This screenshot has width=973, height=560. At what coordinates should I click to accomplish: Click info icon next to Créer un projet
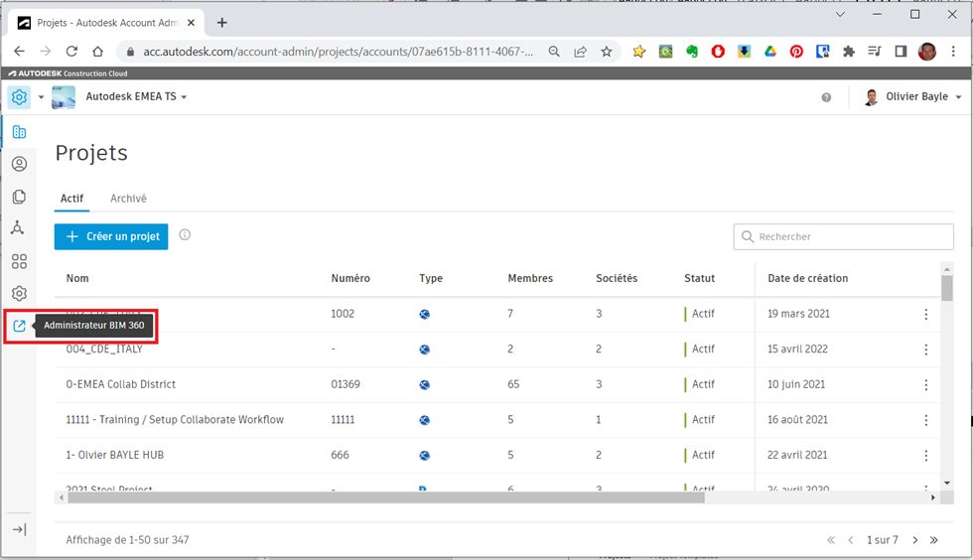[x=185, y=234]
